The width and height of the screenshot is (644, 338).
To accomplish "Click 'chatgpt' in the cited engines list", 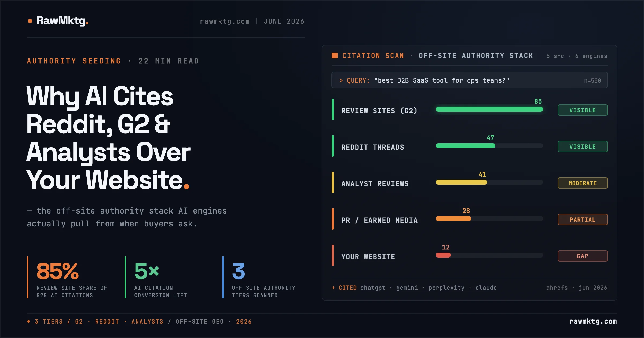I will click(373, 288).
